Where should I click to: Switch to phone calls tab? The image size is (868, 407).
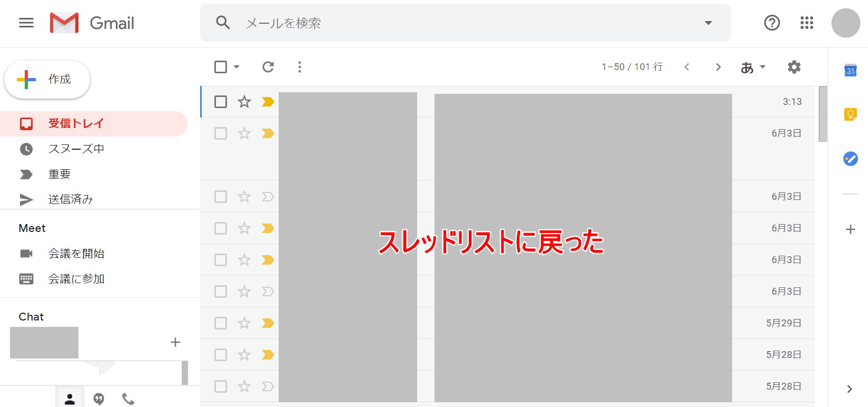[128, 399]
